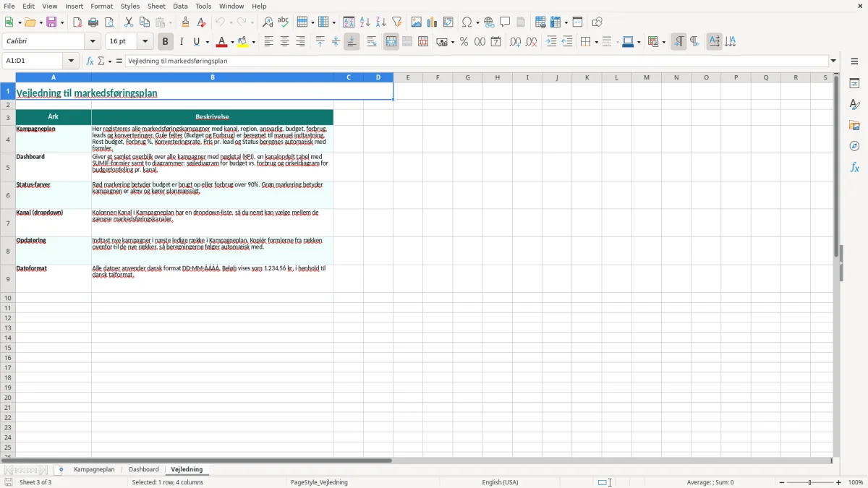Run the spelling check
The height and width of the screenshot is (488, 868).
coord(284,22)
